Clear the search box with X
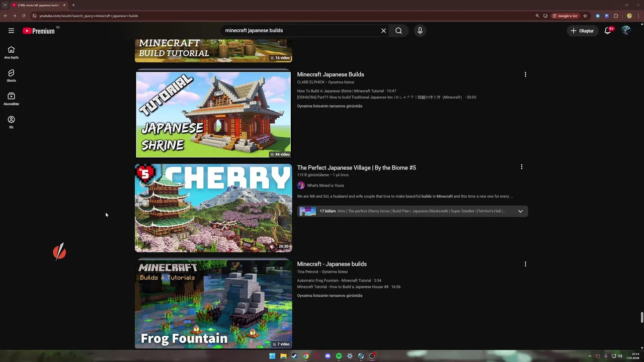644x362 pixels. 383,31
